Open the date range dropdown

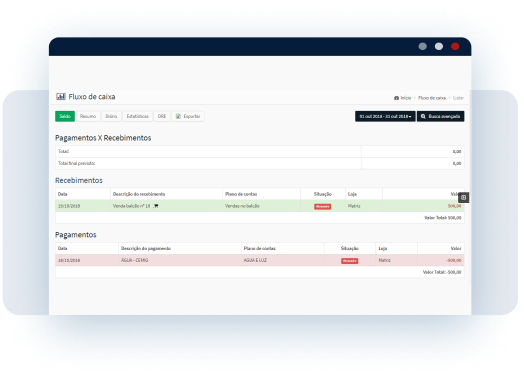385,116
